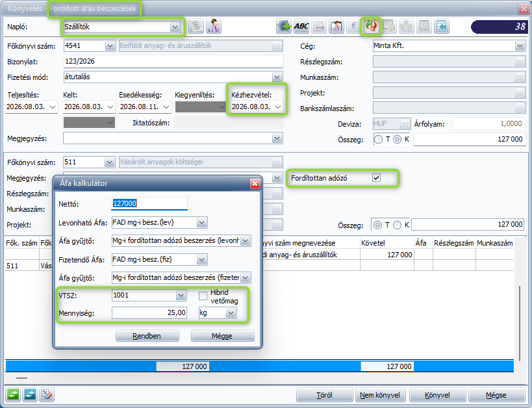
Task: Close the Könyvelés window
Action: [x=524, y=8]
